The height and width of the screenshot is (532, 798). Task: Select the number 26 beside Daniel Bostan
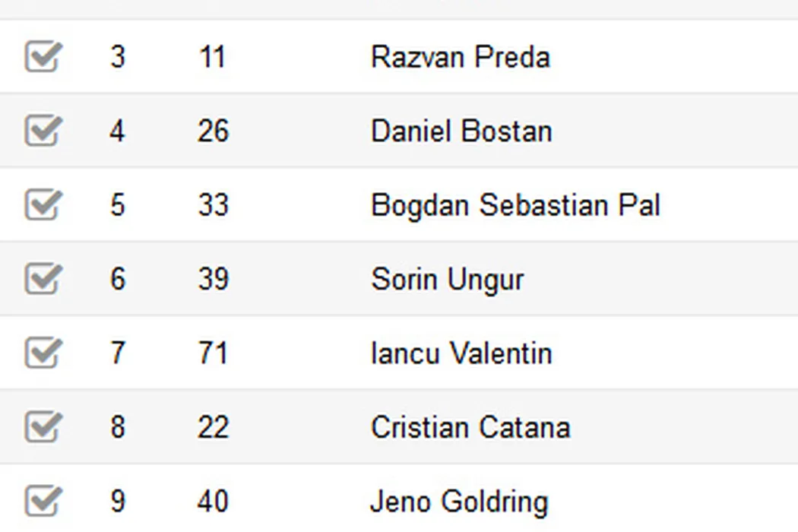212,131
